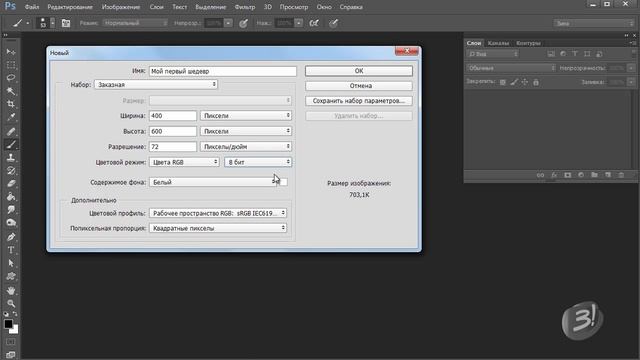
Task: Select the Hand tool
Action: pos(11,291)
